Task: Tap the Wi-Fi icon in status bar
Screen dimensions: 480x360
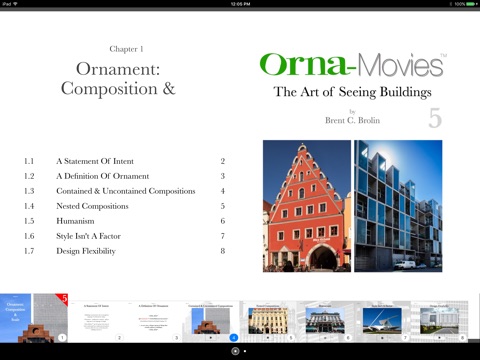Action: [15, 4]
